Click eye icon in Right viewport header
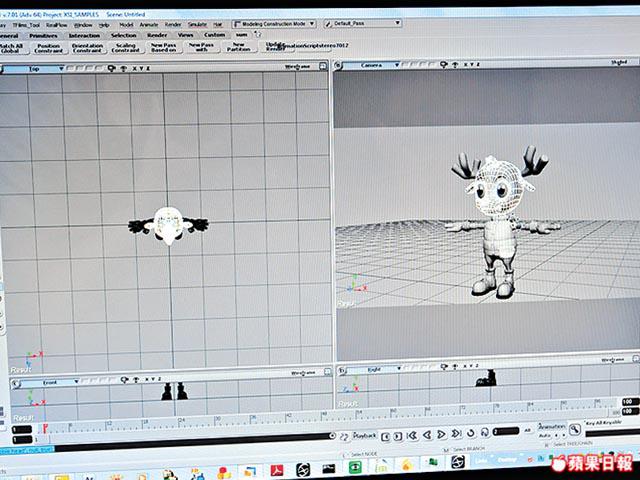This screenshot has height=480, width=640. point(456,367)
